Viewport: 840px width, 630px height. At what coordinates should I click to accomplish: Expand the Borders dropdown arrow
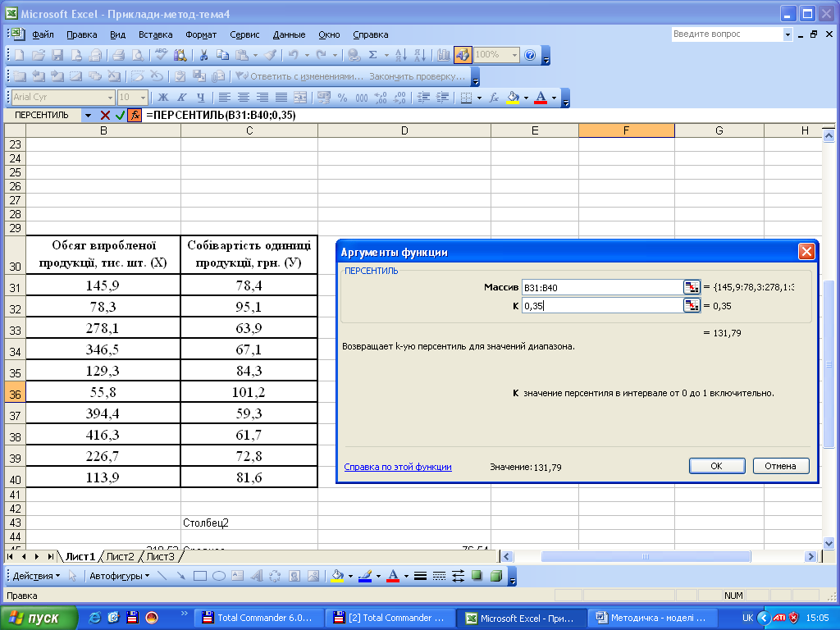coord(479,98)
